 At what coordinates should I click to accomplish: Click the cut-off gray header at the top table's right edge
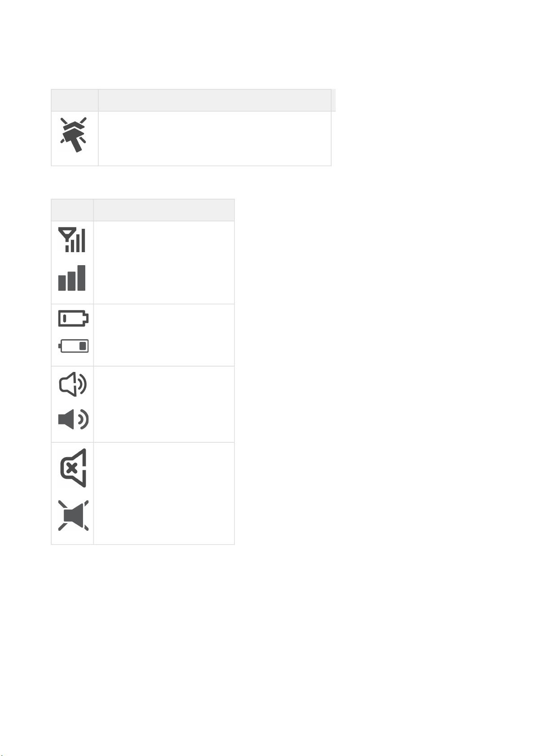[x=333, y=100]
